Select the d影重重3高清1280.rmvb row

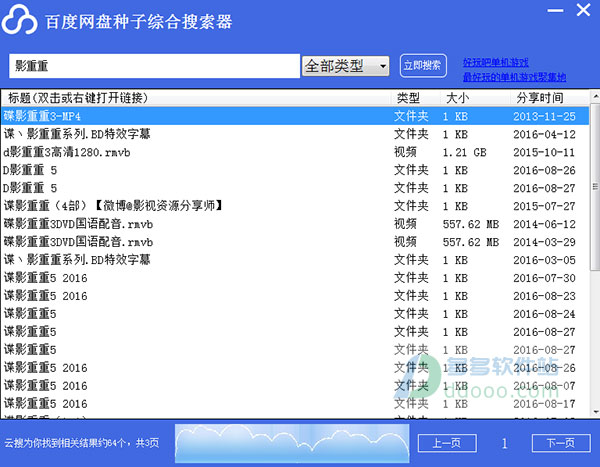tap(295, 152)
